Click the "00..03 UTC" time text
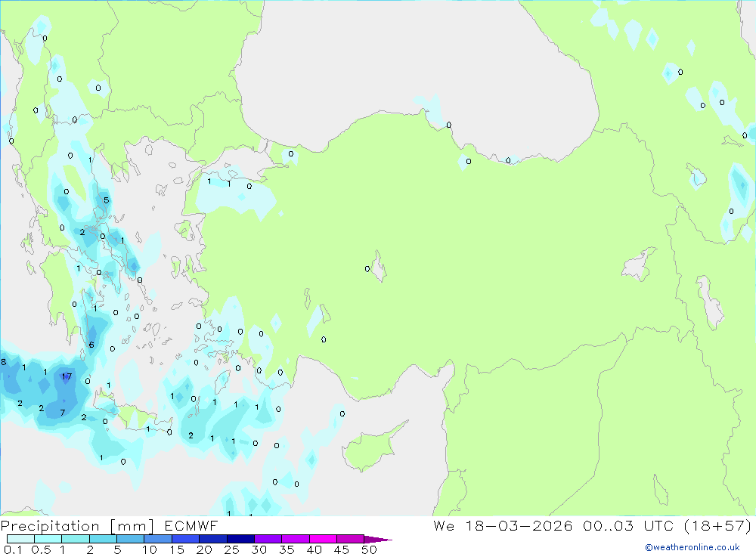The image size is (756, 554). 628,526
